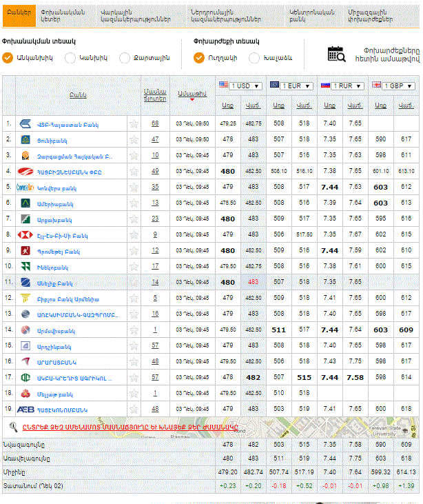Viewport: 423px width, 504px height.
Task: Select the Կանխիկ payment type radio button
Action: [70, 58]
